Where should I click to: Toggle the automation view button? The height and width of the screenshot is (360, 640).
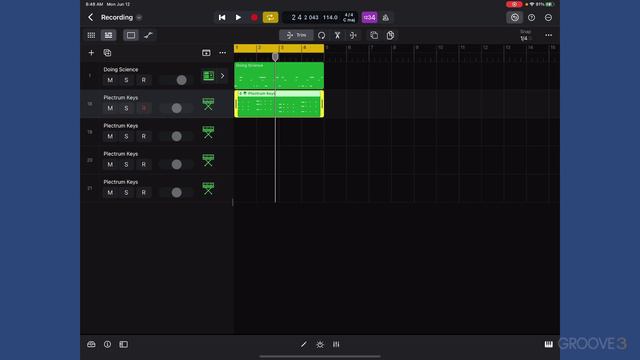(148, 35)
